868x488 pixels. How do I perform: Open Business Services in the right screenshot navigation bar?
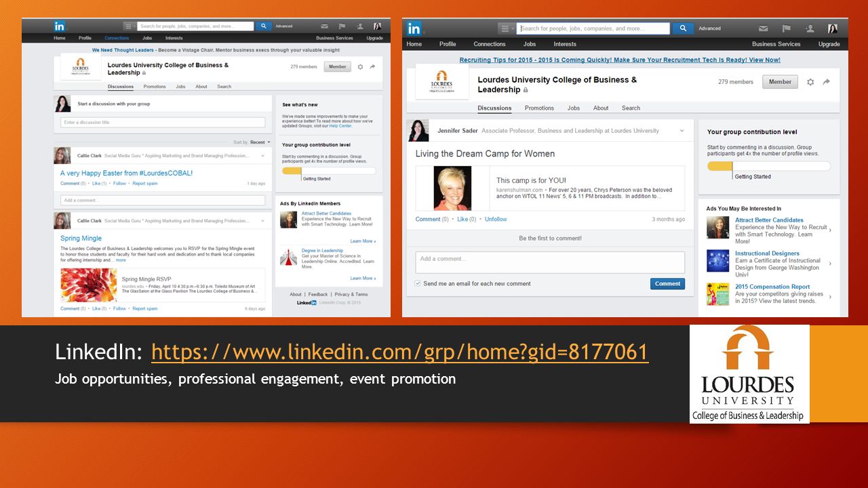[776, 44]
